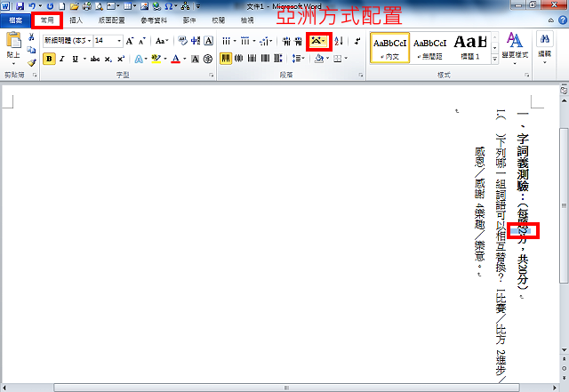
Task: Open the Asian Layout dropdown
Action: pyautogui.click(x=319, y=41)
